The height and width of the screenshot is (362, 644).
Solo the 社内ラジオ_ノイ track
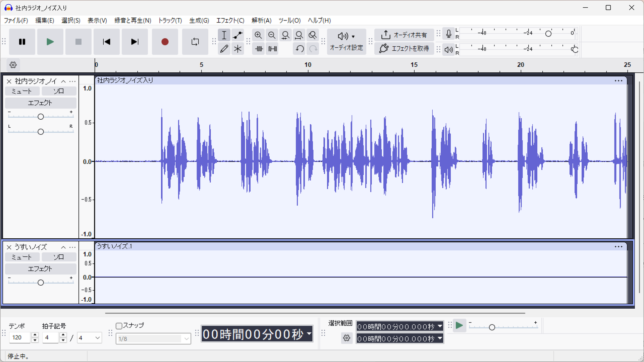(x=59, y=91)
